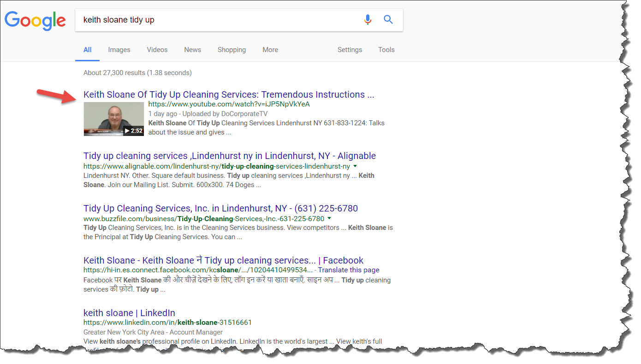Expand dropdown arrow next to buzzfile.com URL
This screenshot has width=641, height=364.
[329, 218]
